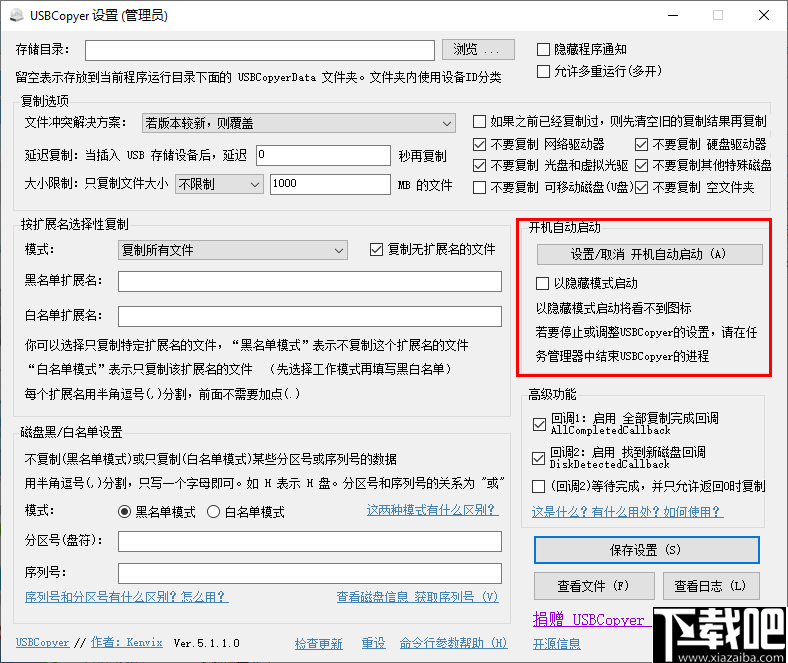Click the version text Ver.5.1.1.0
The height and width of the screenshot is (663, 788).
click(x=207, y=643)
